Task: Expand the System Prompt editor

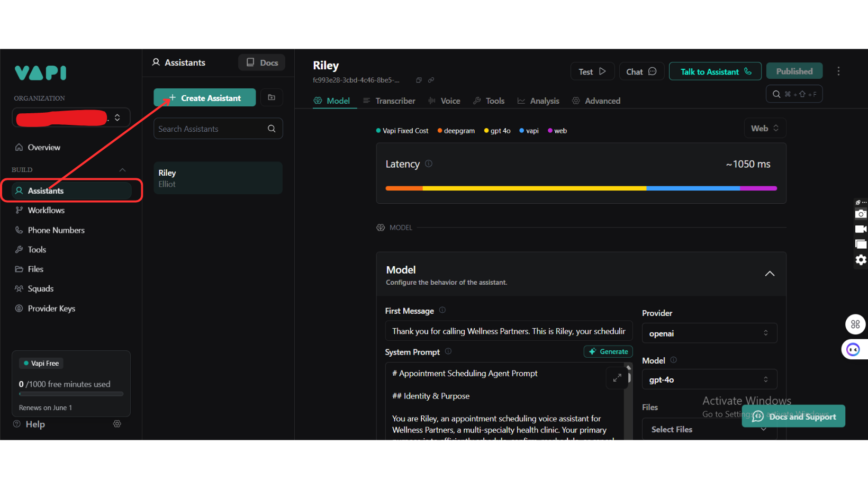Action: point(617,378)
